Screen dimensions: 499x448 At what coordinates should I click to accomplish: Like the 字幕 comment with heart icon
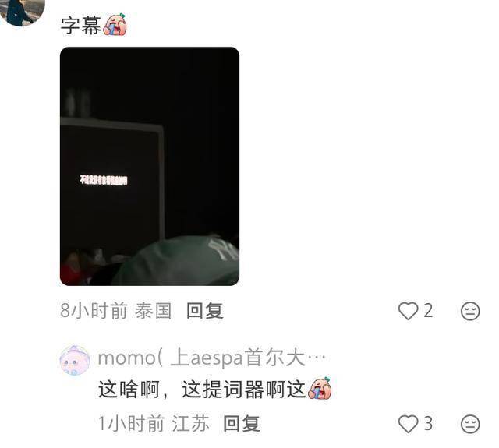[408, 311]
